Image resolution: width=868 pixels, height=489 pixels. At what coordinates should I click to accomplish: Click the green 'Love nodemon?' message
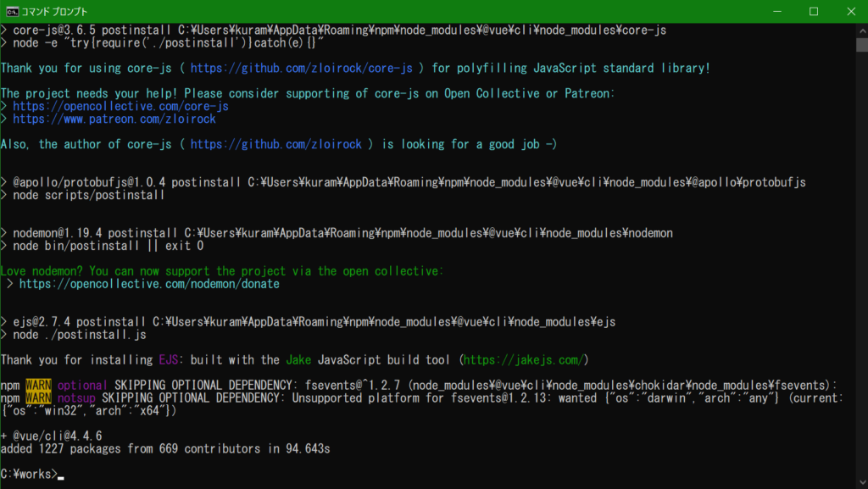click(222, 271)
